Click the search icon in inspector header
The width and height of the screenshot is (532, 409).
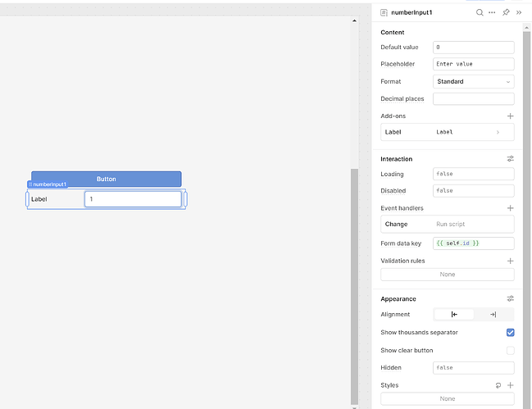point(480,12)
